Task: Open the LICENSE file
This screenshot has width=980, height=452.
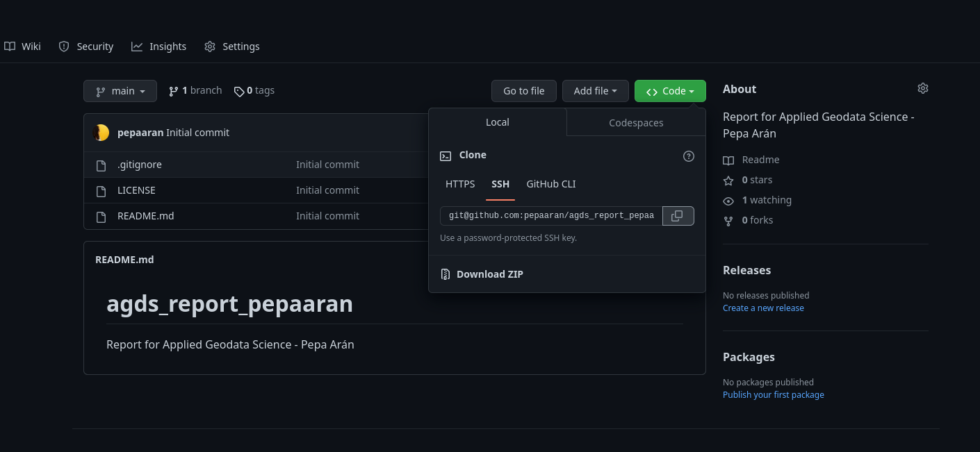Action: click(136, 191)
